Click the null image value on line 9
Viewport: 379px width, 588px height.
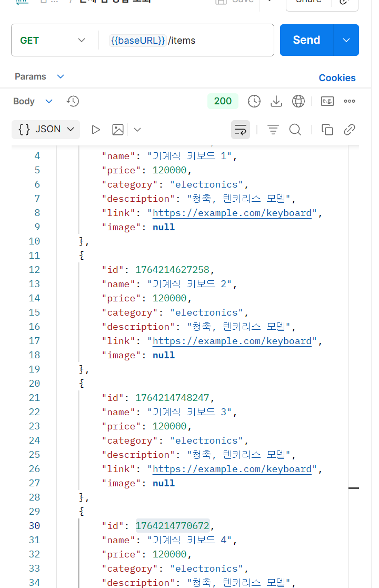[164, 227]
